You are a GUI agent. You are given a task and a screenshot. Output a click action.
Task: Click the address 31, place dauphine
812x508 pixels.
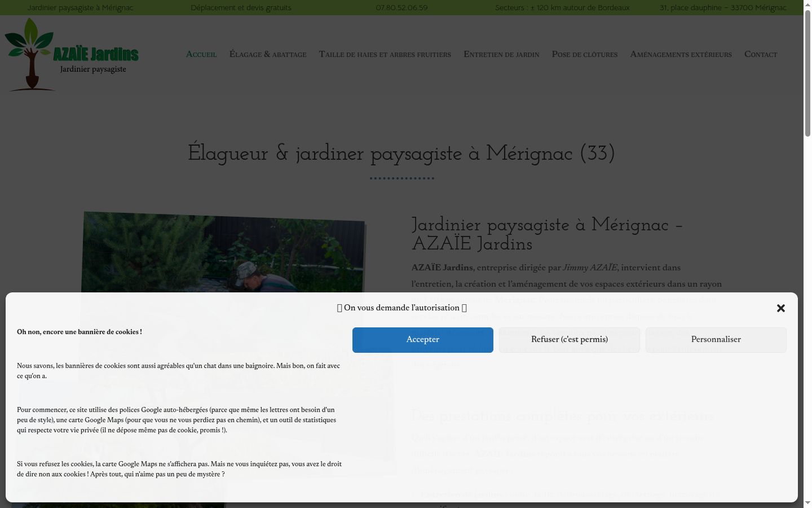723,8
